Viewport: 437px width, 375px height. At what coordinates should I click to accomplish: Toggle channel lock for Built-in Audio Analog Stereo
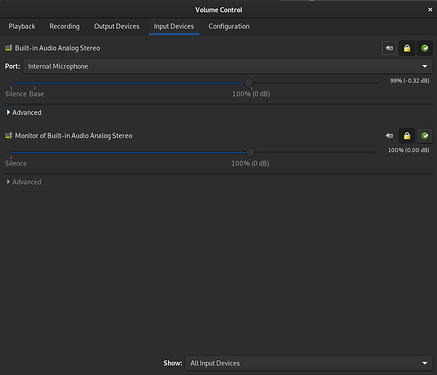407,48
